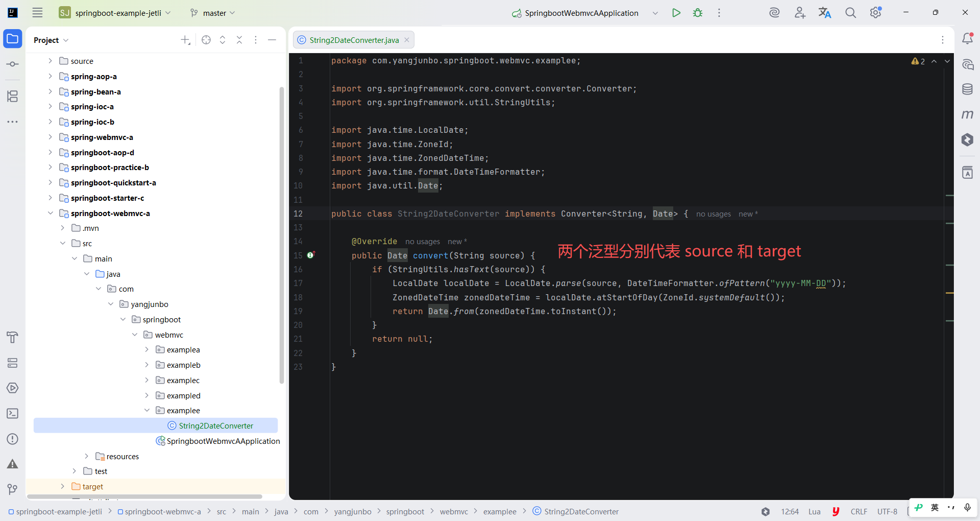Debug SpringbootWebmvcAApplication

[698, 13]
